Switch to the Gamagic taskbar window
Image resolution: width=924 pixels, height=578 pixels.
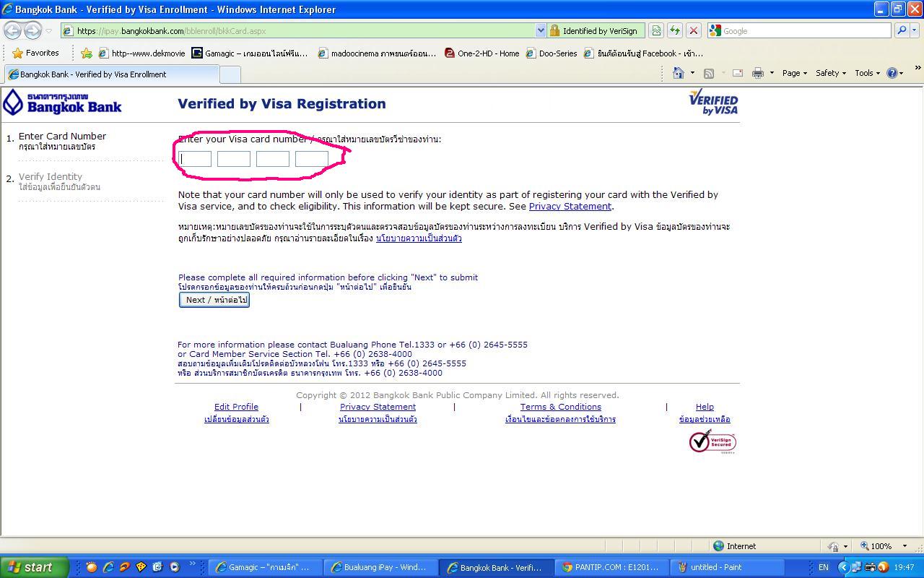(264, 567)
